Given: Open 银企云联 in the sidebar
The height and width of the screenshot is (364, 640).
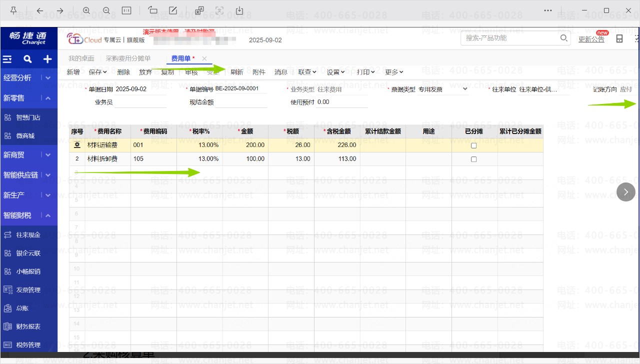Looking at the screenshot, I should (28, 253).
